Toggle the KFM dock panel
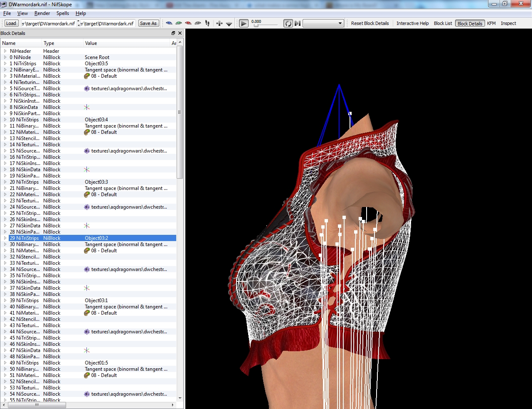The width and height of the screenshot is (532, 409). click(x=491, y=23)
